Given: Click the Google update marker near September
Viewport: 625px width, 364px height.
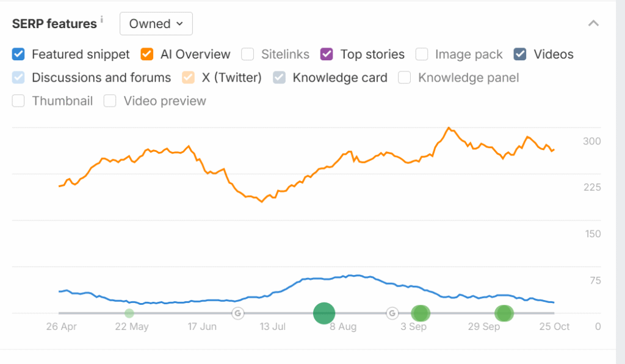Looking at the screenshot, I should (392, 313).
